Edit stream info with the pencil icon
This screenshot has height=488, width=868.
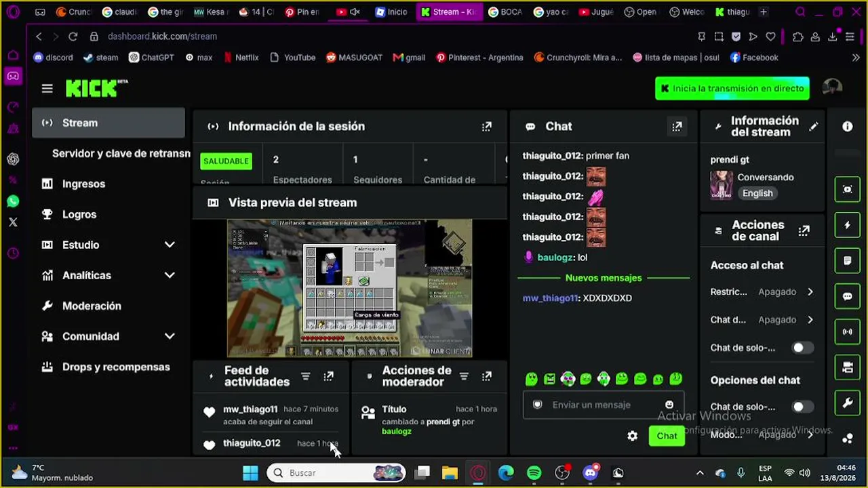(813, 127)
